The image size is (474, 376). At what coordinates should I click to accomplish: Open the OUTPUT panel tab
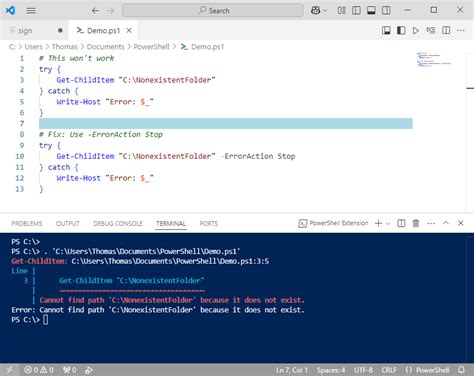(x=68, y=223)
